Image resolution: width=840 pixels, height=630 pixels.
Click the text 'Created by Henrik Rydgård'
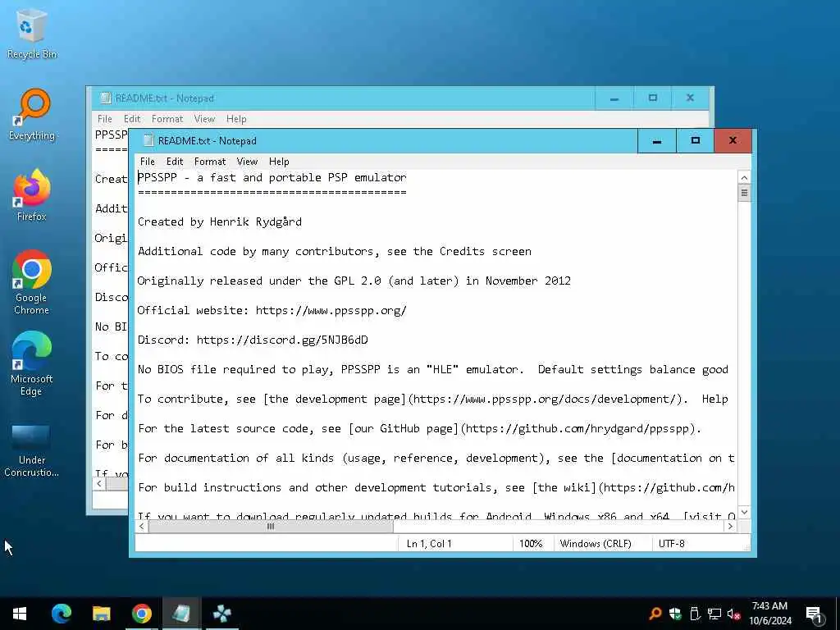tap(220, 221)
